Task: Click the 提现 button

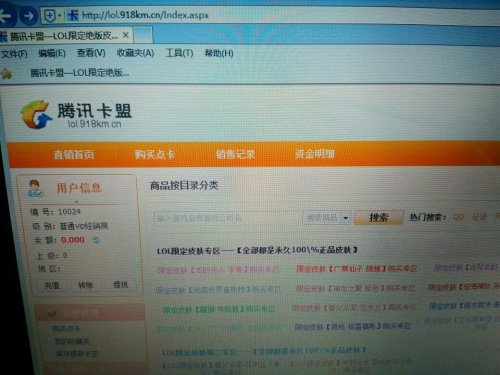Action: click(120, 285)
